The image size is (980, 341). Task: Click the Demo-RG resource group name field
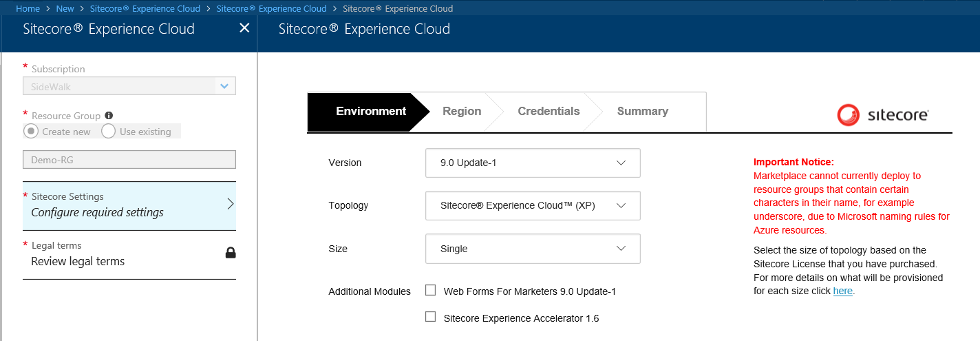pos(129,159)
